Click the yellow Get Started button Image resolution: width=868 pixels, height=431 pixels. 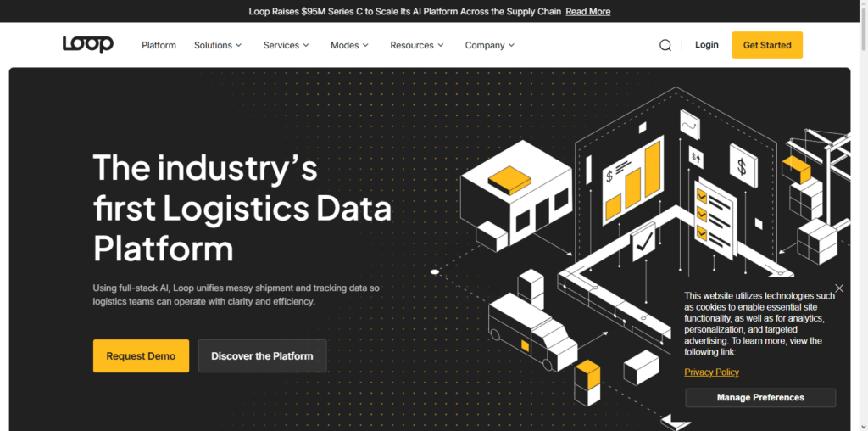(767, 45)
